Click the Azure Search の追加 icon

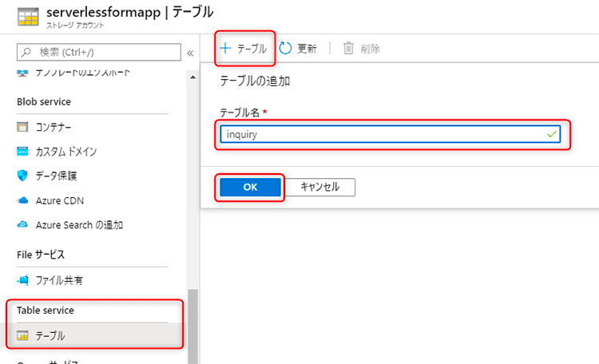[x=22, y=225]
